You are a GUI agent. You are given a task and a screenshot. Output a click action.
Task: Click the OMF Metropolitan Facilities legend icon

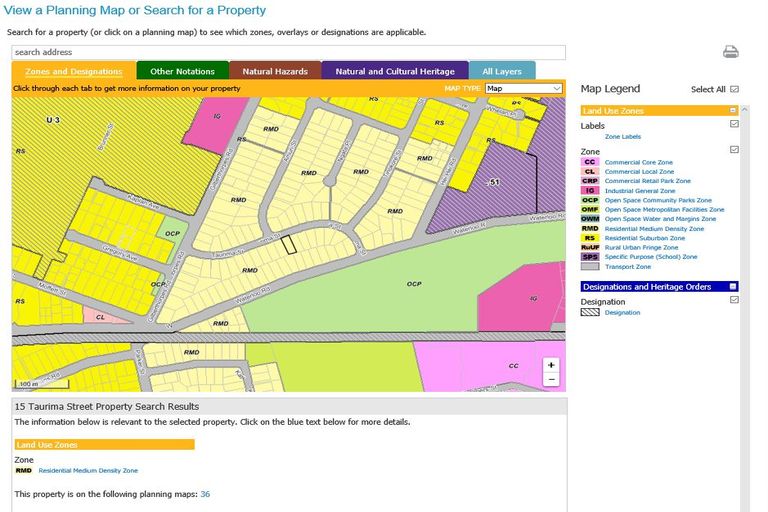590,209
